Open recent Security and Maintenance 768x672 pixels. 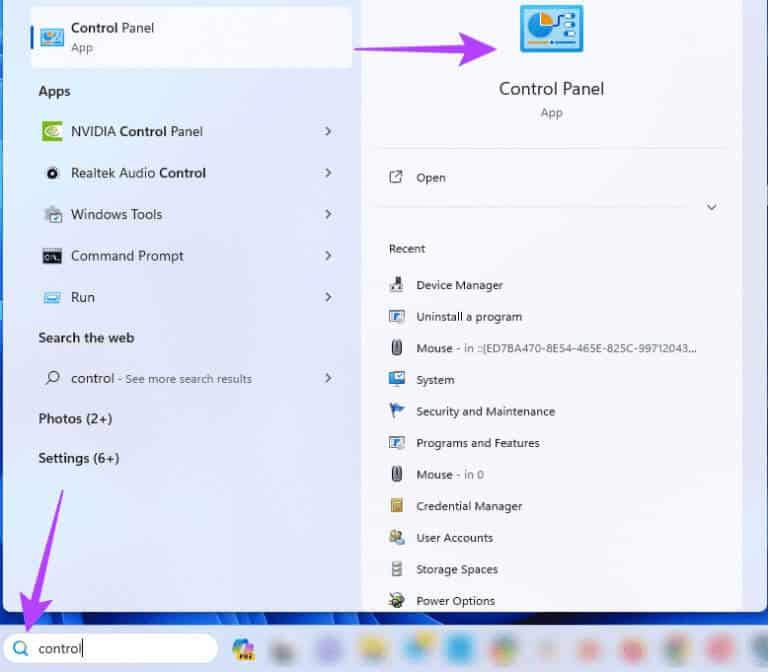(485, 411)
